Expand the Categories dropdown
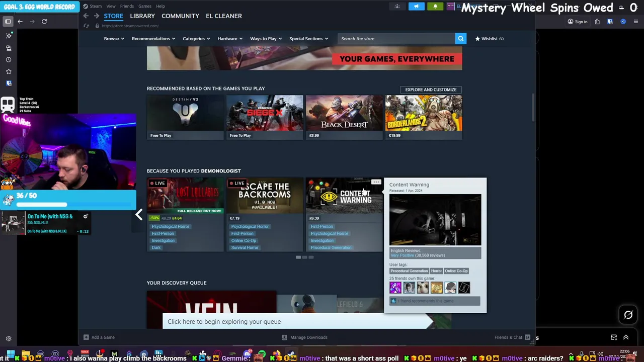Screen dimensions: 644x362 pyautogui.click(x=196, y=39)
